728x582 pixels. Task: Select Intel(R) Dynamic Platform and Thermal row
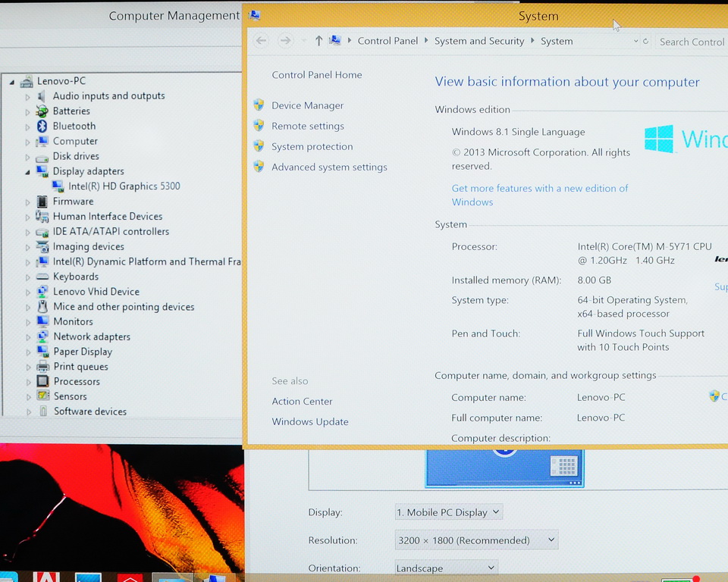point(146,261)
